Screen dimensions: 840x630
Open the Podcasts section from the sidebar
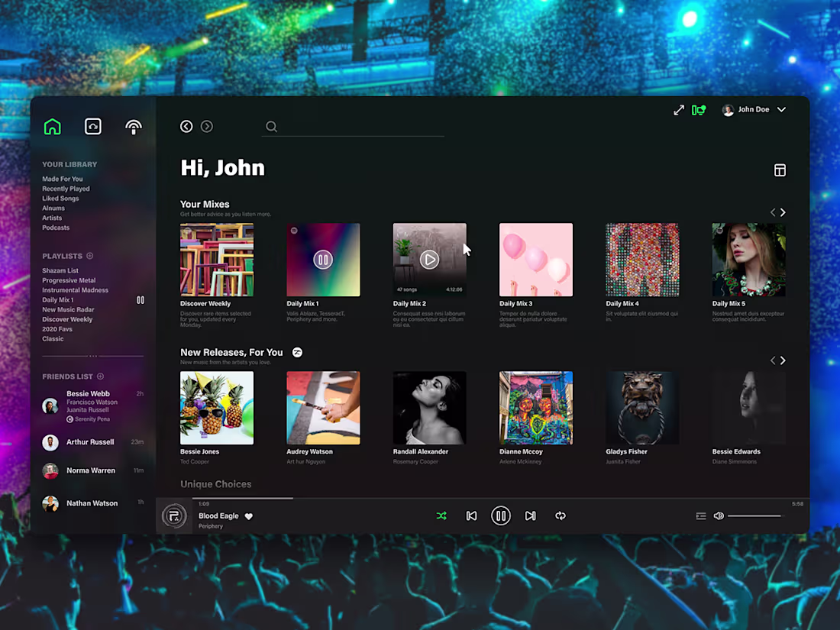click(x=55, y=228)
